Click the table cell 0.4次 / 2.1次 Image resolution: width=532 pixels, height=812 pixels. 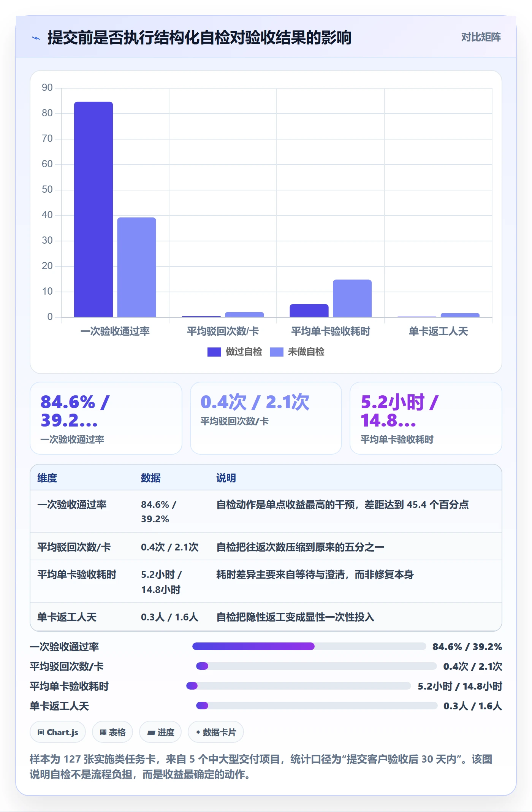[170, 547]
